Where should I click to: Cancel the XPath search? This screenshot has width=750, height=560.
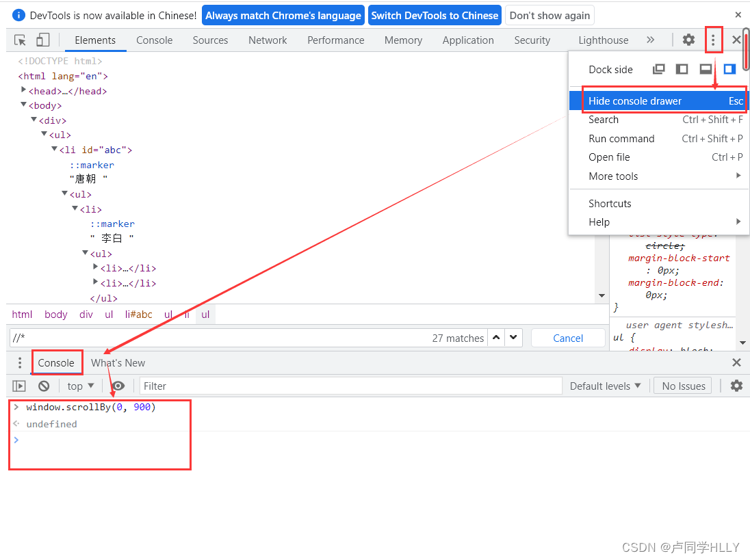tap(568, 338)
